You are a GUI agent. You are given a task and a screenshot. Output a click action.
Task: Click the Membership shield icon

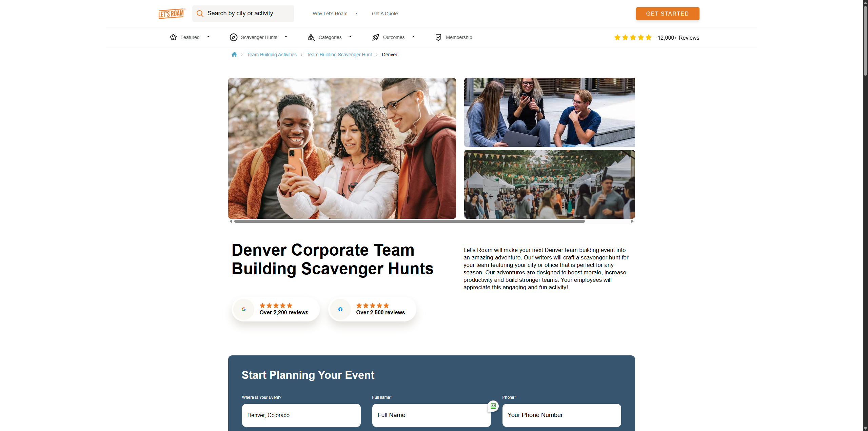(438, 37)
